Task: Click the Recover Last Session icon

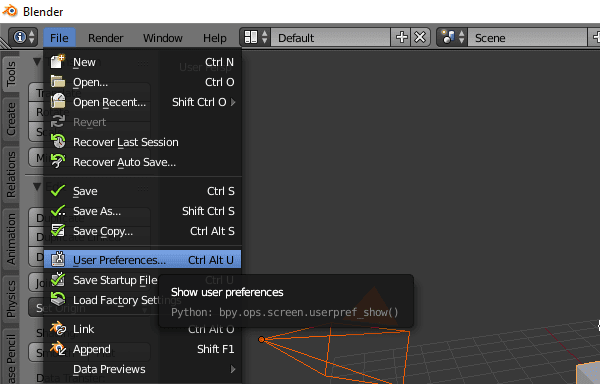Action: click(58, 142)
